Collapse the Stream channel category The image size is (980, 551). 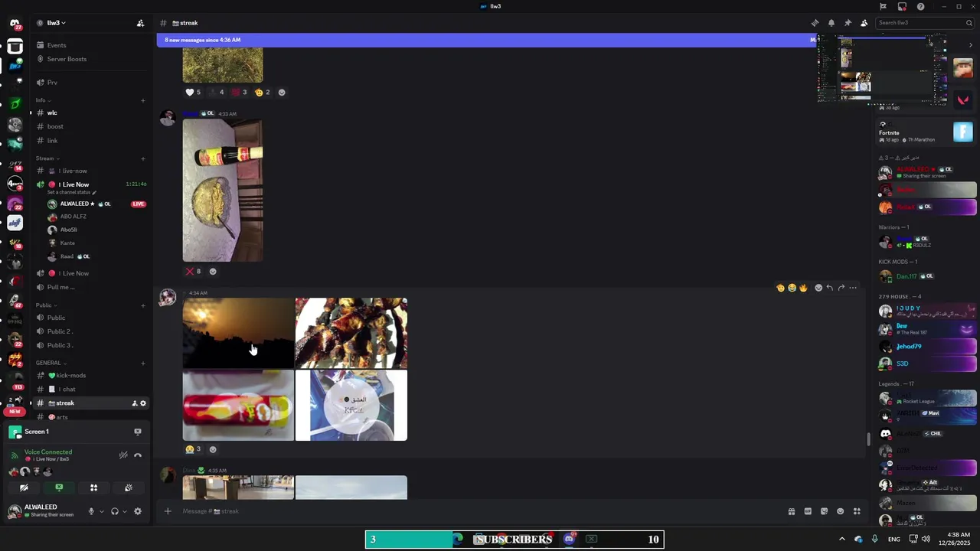47,158
